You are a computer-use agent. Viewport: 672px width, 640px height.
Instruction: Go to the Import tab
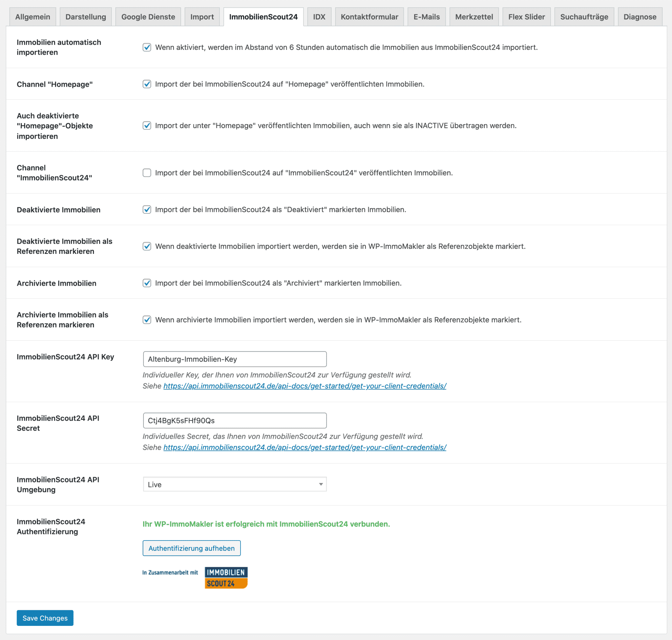[202, 17]
